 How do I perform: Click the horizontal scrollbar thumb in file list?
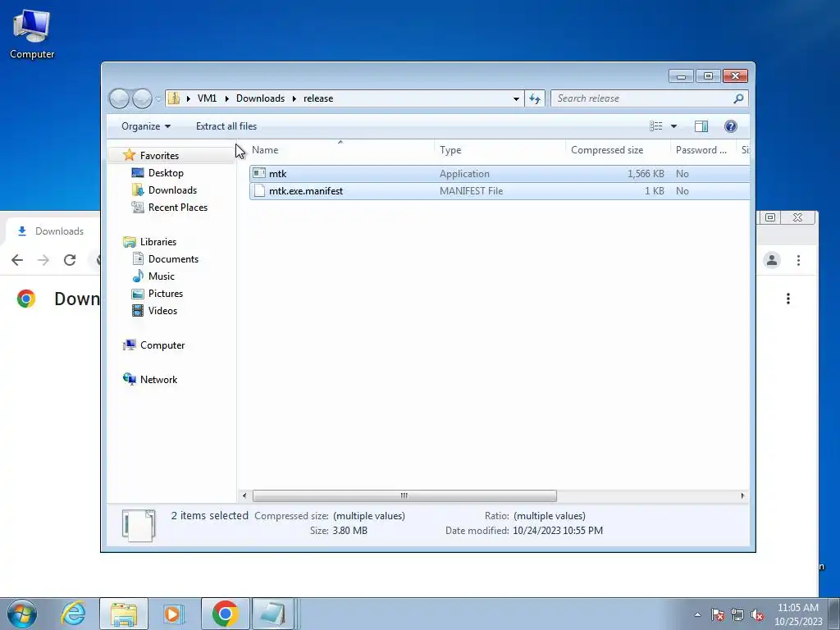(x=404, y=495)
